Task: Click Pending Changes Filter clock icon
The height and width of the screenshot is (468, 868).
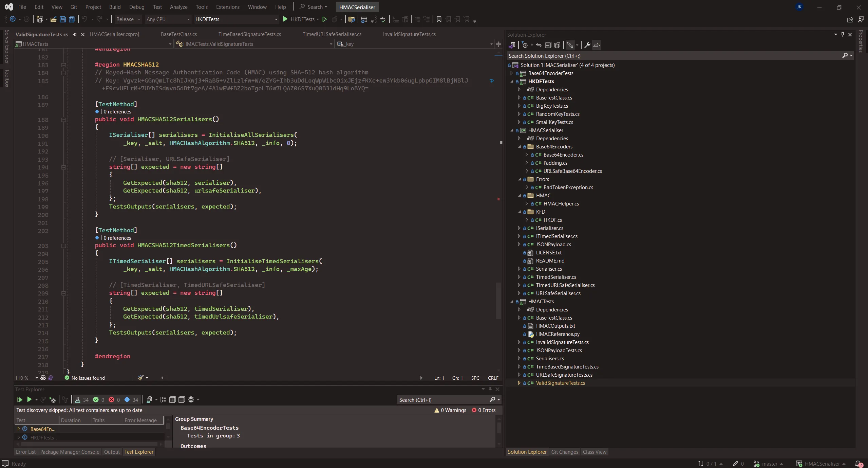Action: point(525,45)
